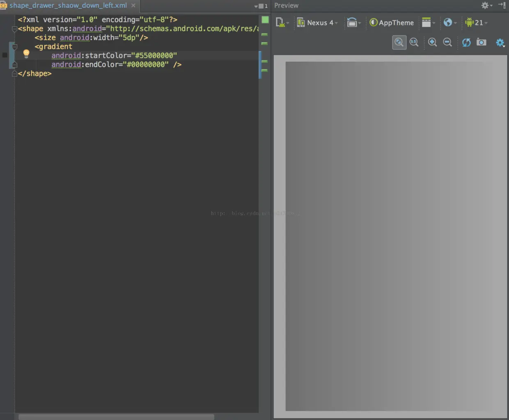Refresh the preview rendering
The image size is (509, 420).
466,42
